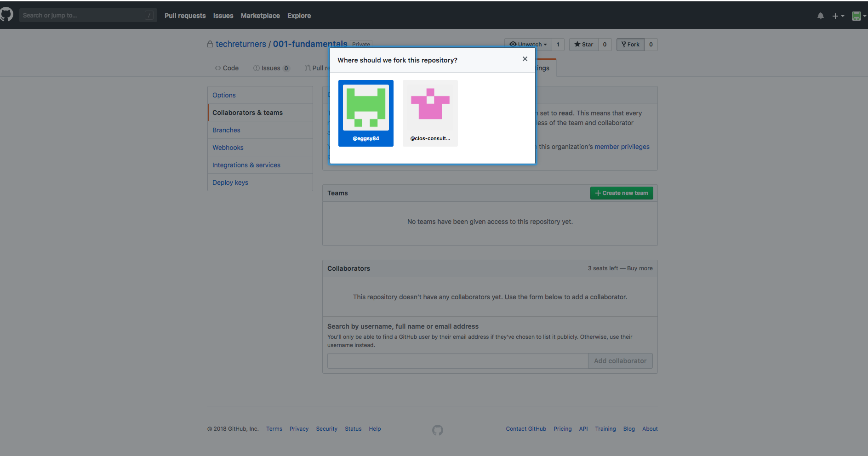The width and height of the screenshot is (868, 456).
Task: Switch to the Code tab
Action: pyautogui.click(x=227, y=68)
